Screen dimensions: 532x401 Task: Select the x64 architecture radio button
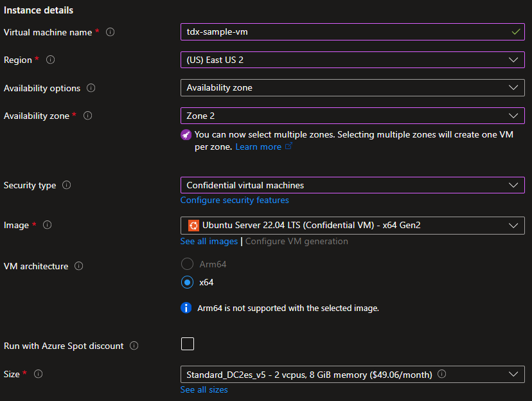(x=188, y=282)
